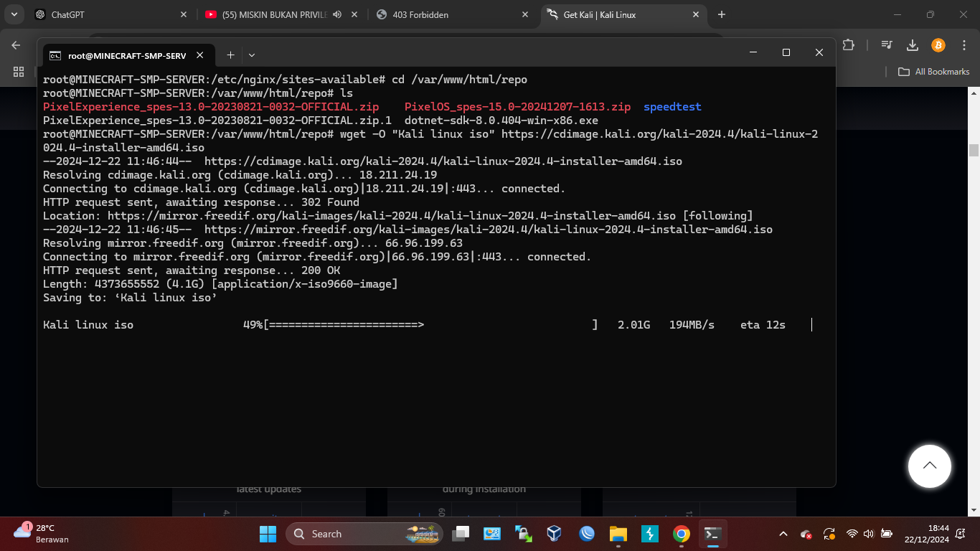Open the blue round app taskbar icon
Viewport: 980px width, 551px height.
click(x=587, y=534)
